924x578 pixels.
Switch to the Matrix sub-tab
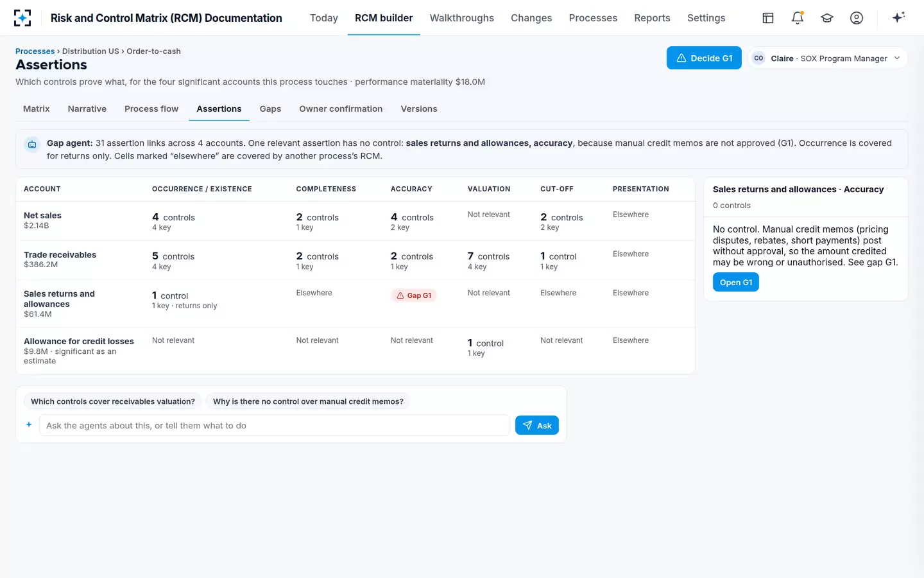tap(37, 109)
